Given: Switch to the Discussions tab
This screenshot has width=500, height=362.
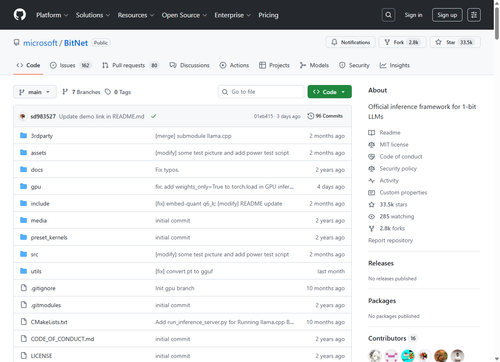Looking at the screenshot, I should [x=189, y=65].
